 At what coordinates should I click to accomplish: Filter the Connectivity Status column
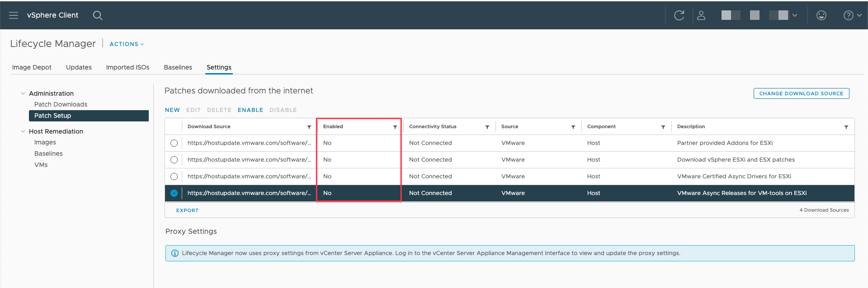(x=487, y=127)
